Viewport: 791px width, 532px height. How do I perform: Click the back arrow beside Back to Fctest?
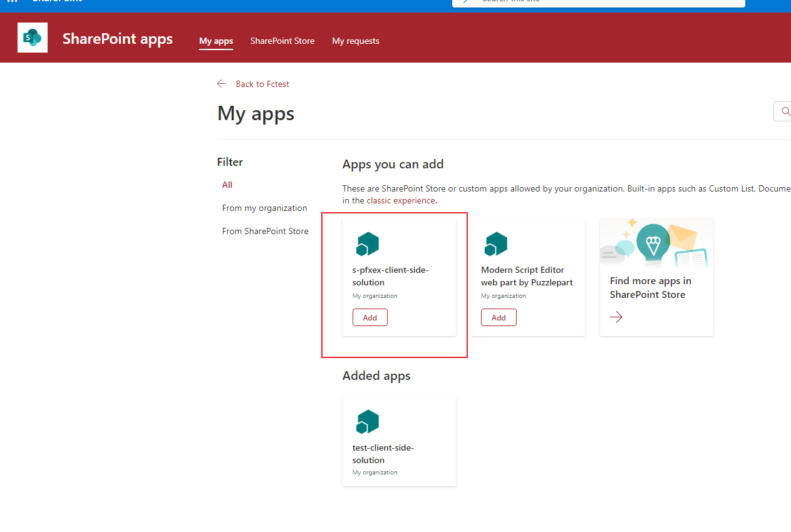point(221,84)
